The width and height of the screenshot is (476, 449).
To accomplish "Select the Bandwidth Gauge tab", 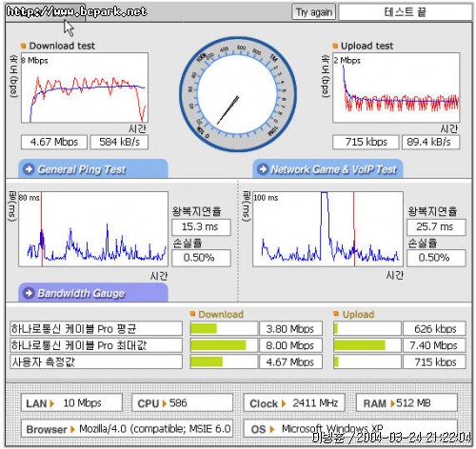I will [93, 293].
